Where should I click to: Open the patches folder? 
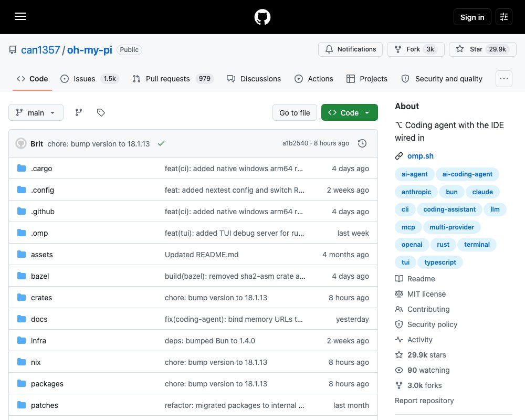[x=45, y=405]
